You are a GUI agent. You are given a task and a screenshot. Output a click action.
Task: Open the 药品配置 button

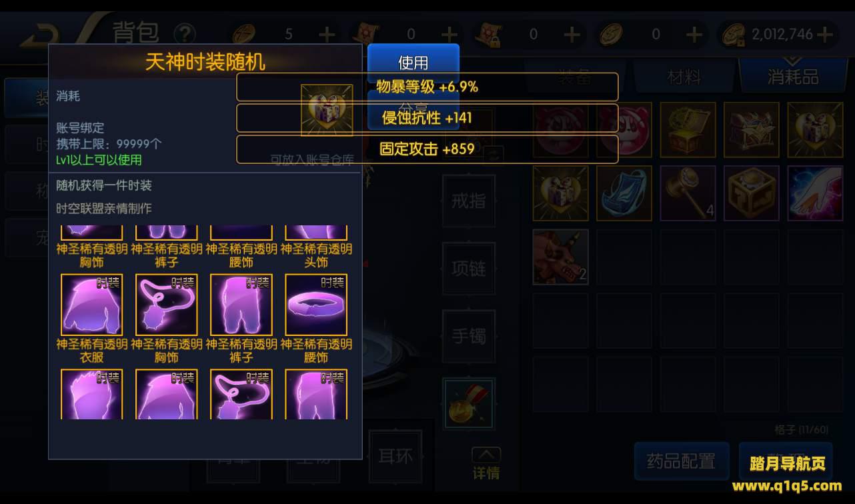(681, 461)
